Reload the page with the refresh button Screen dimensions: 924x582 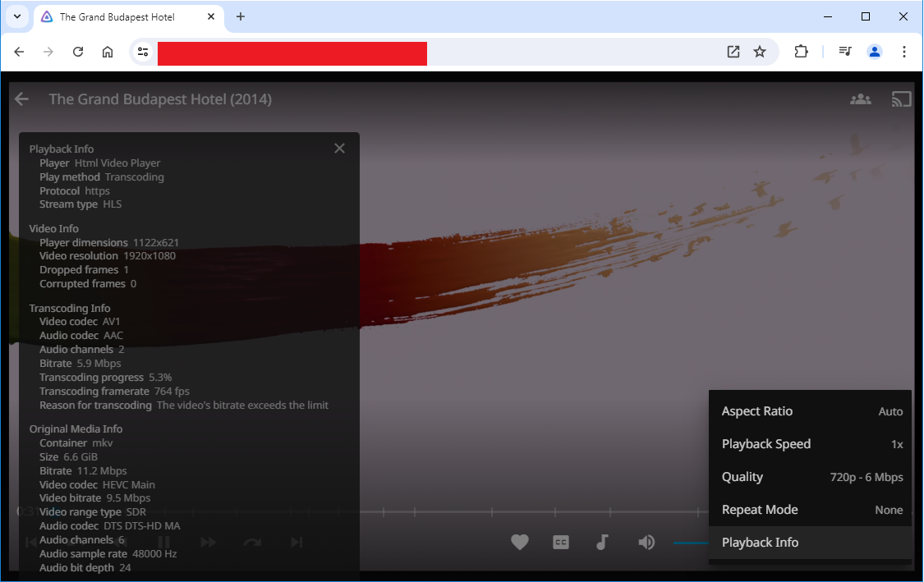tap(78, 52)
